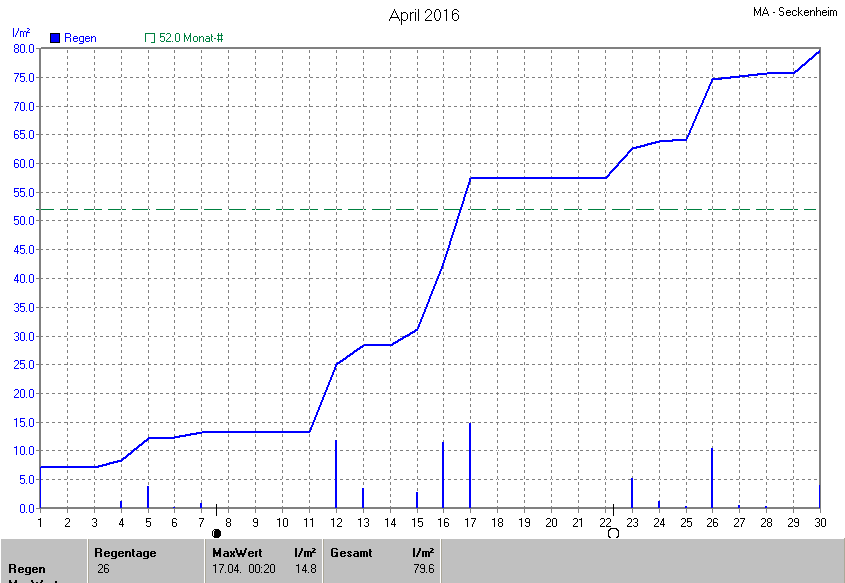
Task: Click the blue Regen legend square
Action: 54,38
